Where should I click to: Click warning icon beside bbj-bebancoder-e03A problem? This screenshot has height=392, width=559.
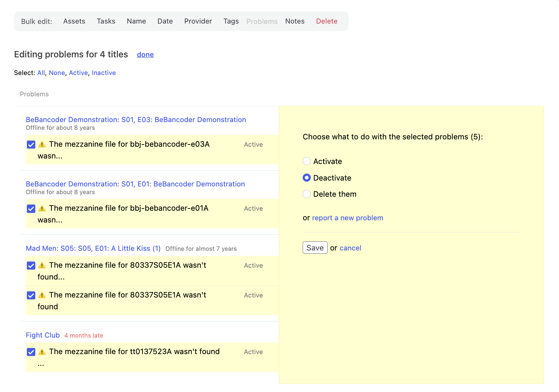pos(42,144)
